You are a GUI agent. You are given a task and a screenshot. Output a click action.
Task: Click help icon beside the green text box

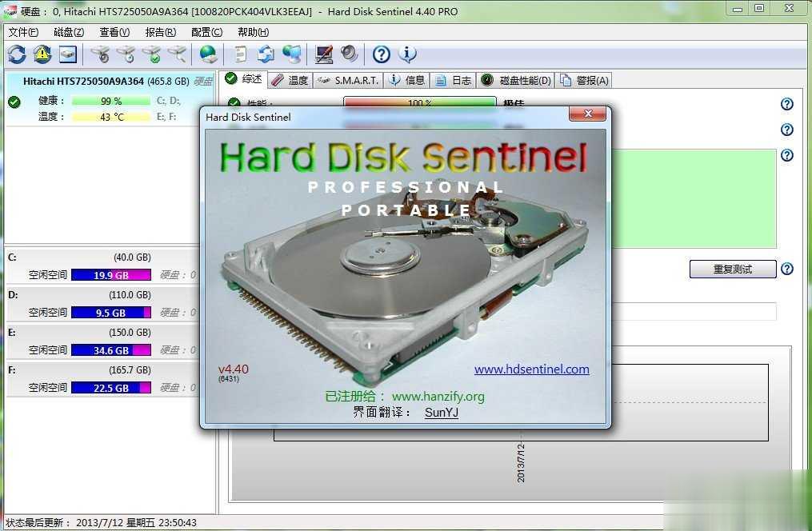786,155
